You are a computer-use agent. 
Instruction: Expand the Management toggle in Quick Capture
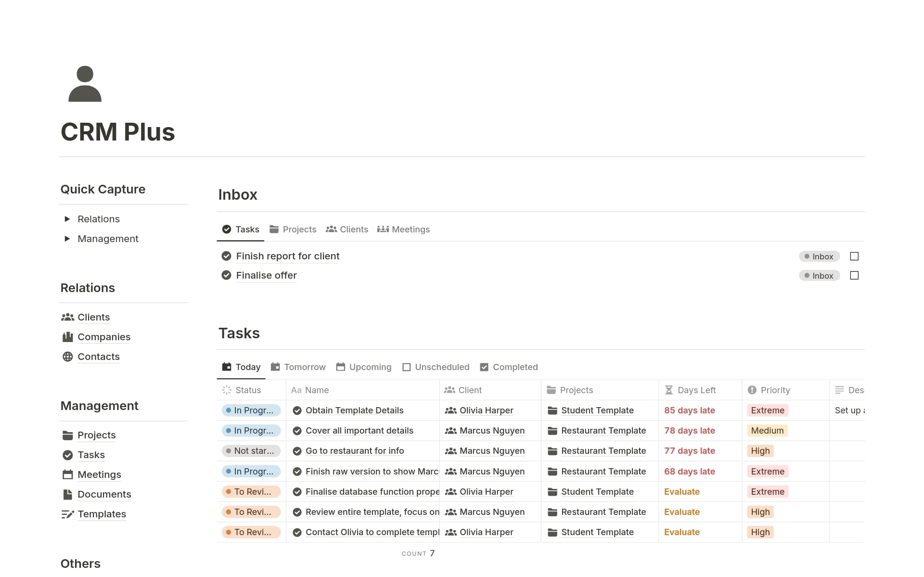[67, 239]
